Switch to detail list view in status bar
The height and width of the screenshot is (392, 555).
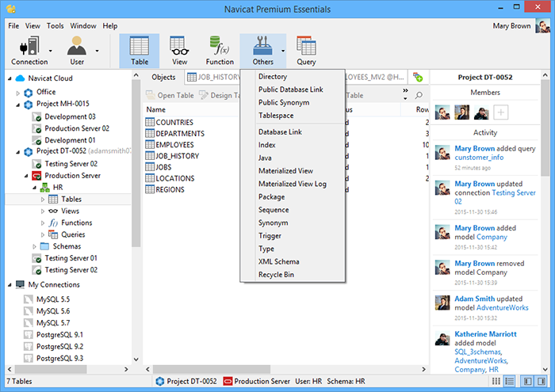click(x=509, y=381)
